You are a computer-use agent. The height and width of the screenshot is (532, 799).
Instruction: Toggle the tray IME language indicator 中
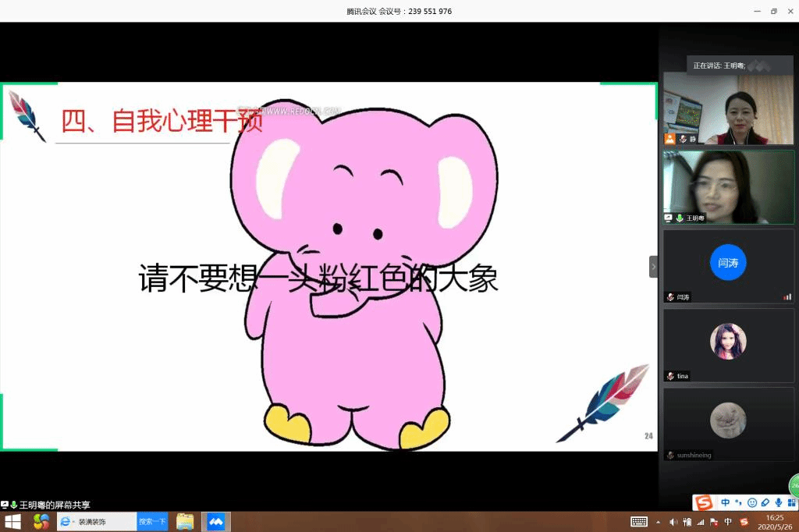[728, 522]
